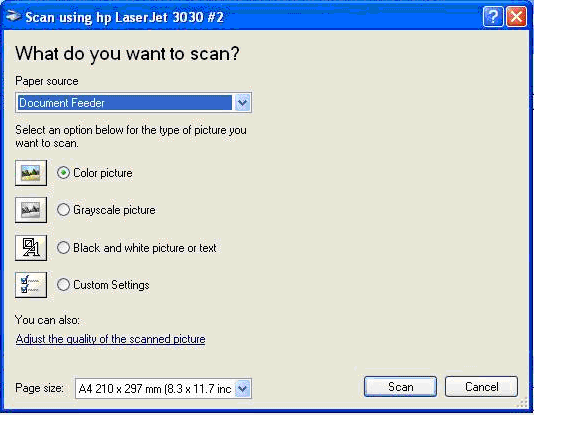Expand the Paper source dropdown arrow
Image resolution: width=576 pixels, height=432 pixels.
pyautogui.click(x=242, y=103)
